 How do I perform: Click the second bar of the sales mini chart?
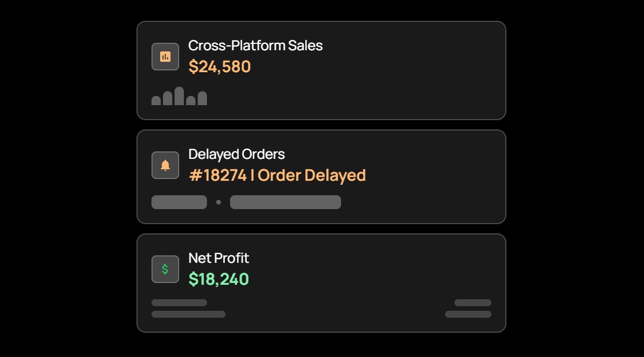tap(168, 99)
